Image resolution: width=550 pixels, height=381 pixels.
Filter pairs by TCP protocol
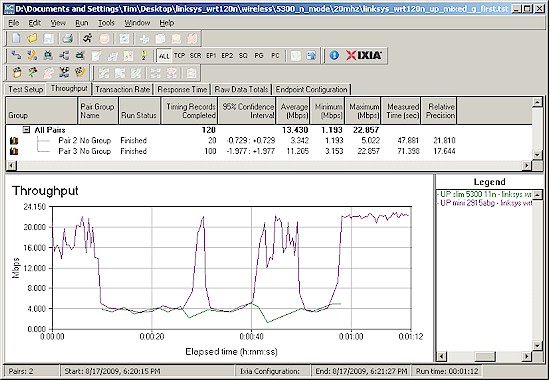coord(179,55)
